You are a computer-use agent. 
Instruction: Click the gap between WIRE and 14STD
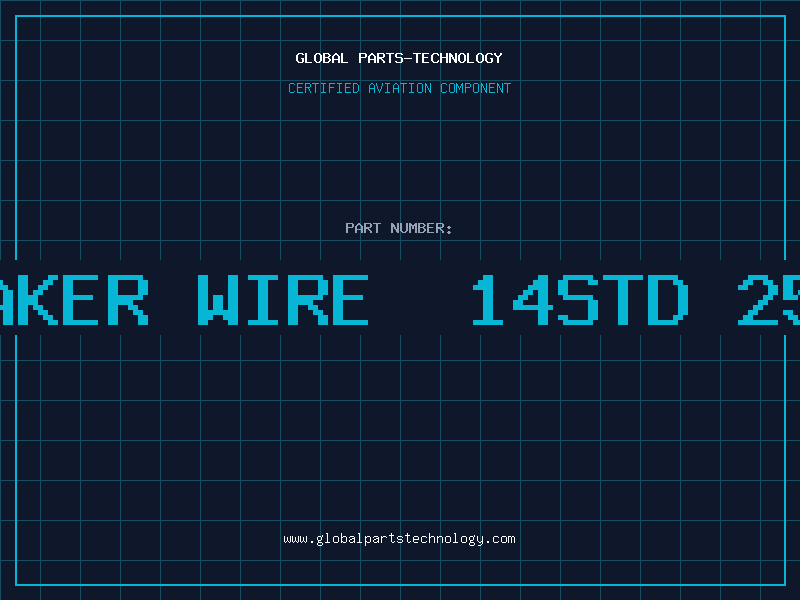click(420, 300)
